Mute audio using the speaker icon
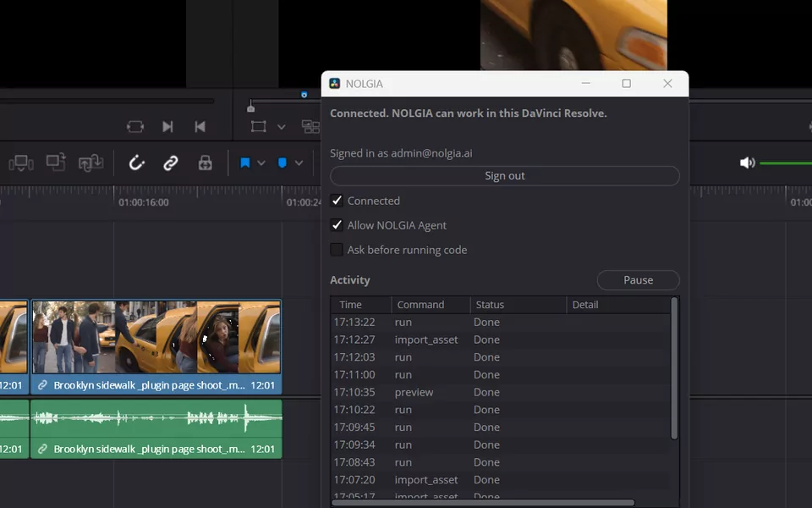 click(747, 163)
